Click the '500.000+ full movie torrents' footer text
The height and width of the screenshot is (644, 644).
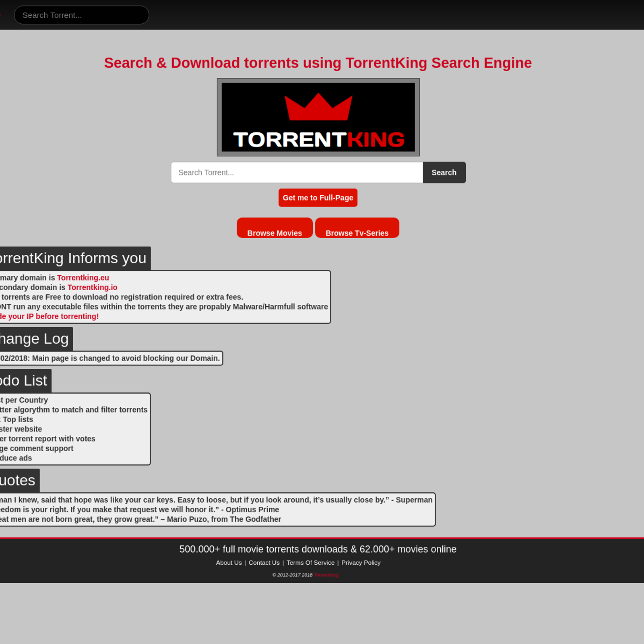point(318,549)
